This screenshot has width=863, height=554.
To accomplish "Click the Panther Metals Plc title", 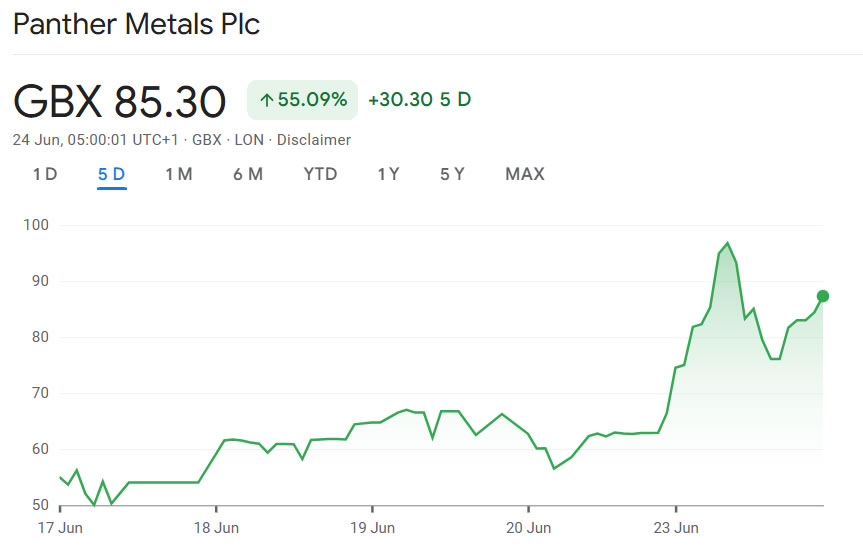I will pyautogui.click(x=137, y=24).
